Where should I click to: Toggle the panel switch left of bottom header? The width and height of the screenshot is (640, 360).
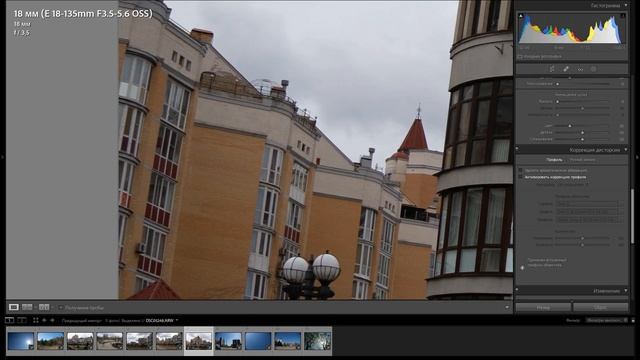[x=517, y=290]
